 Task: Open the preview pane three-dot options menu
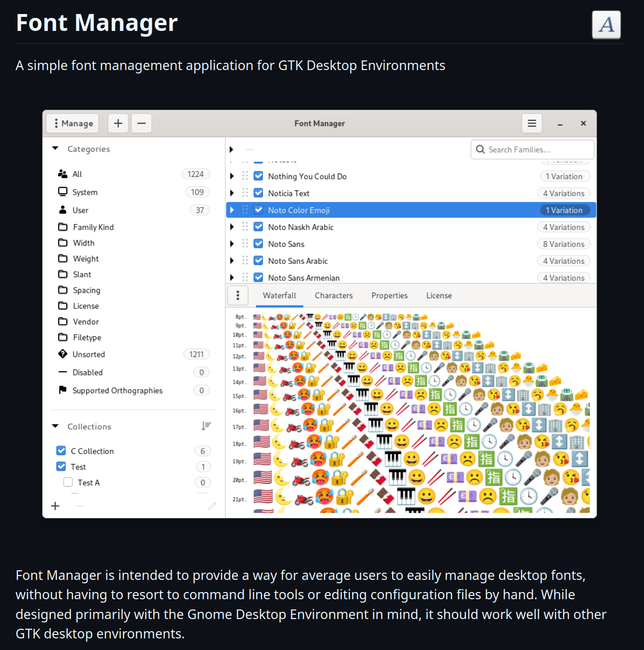point(237,295)
